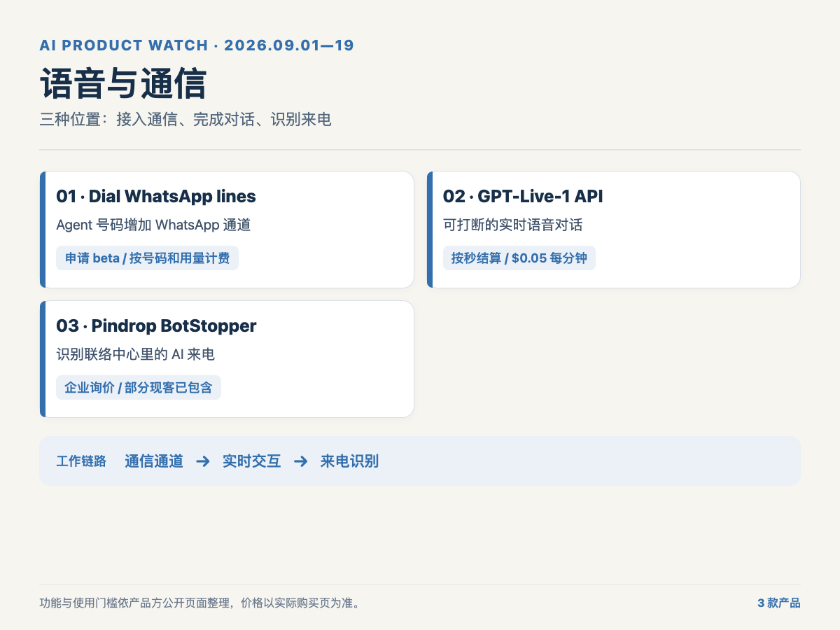Click the AI PRODUCT WATCH date header
The image size is (840, 630).
(x=197, y=45)
